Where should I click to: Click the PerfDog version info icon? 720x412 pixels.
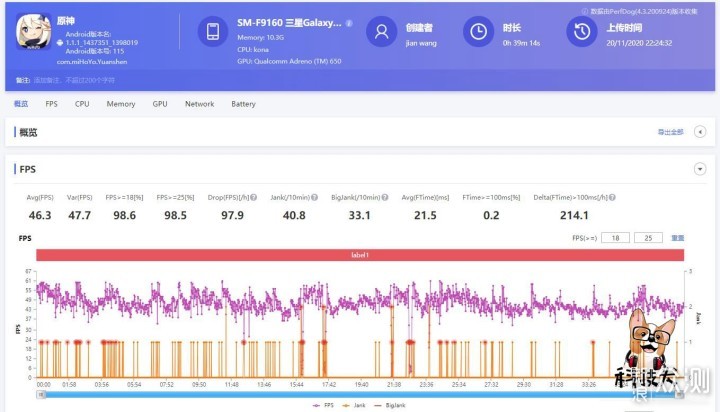coord(585,11)
